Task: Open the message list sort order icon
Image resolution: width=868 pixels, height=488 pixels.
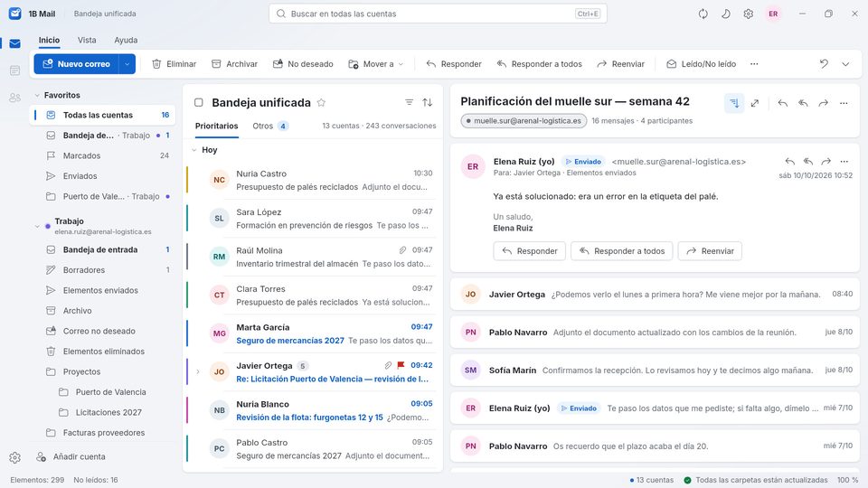Action: pos(428,102)
